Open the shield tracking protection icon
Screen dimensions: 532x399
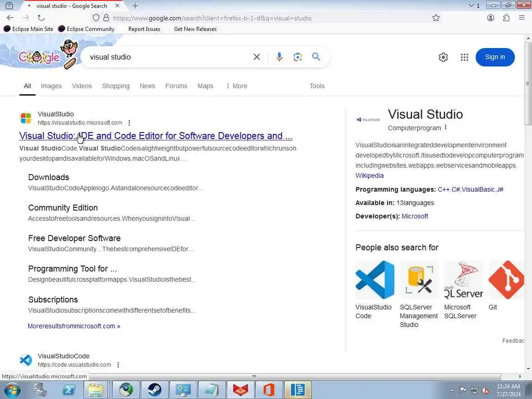click(x=96, y=18)
